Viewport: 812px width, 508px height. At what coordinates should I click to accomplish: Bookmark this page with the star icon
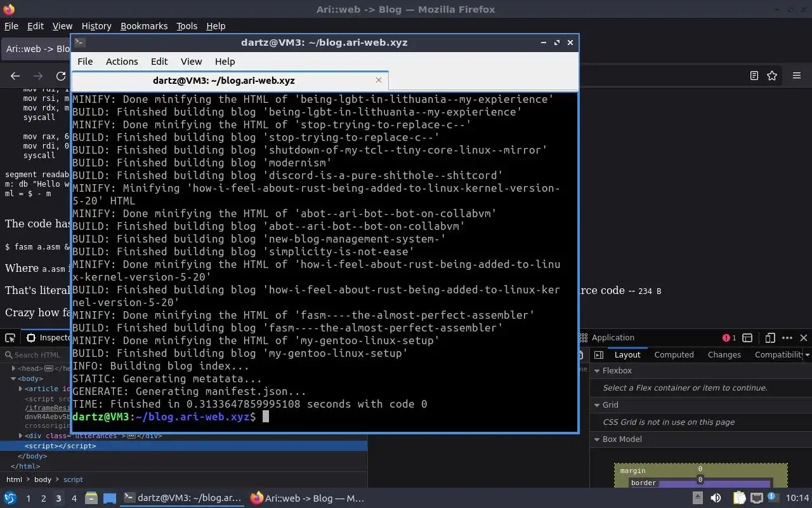[x=772, y=76]
